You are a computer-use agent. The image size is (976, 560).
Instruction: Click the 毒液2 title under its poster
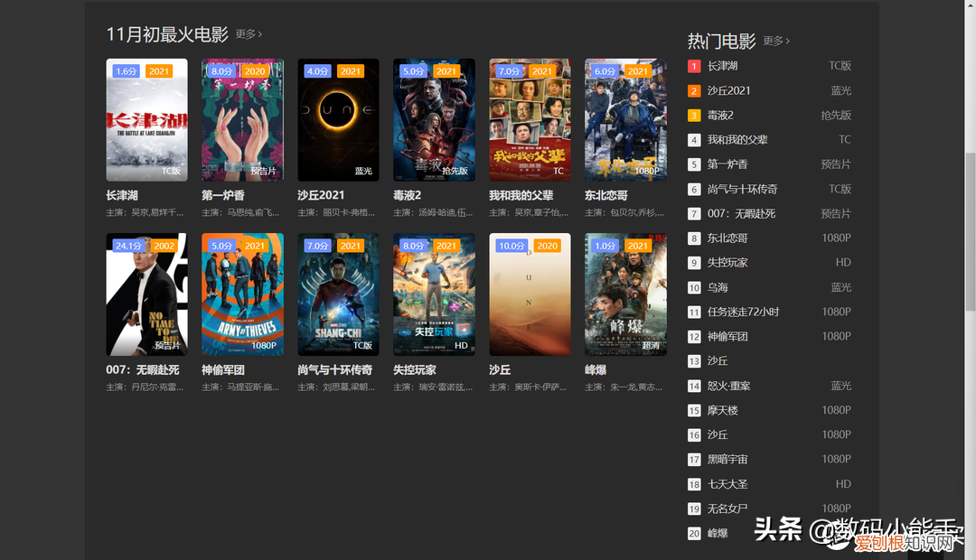pyautogui.click(x=407, y=195)
